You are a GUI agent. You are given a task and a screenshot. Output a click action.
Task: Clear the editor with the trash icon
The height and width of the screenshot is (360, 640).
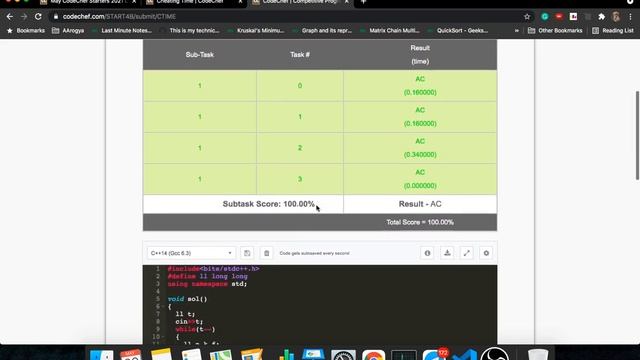tap(267, 253)
